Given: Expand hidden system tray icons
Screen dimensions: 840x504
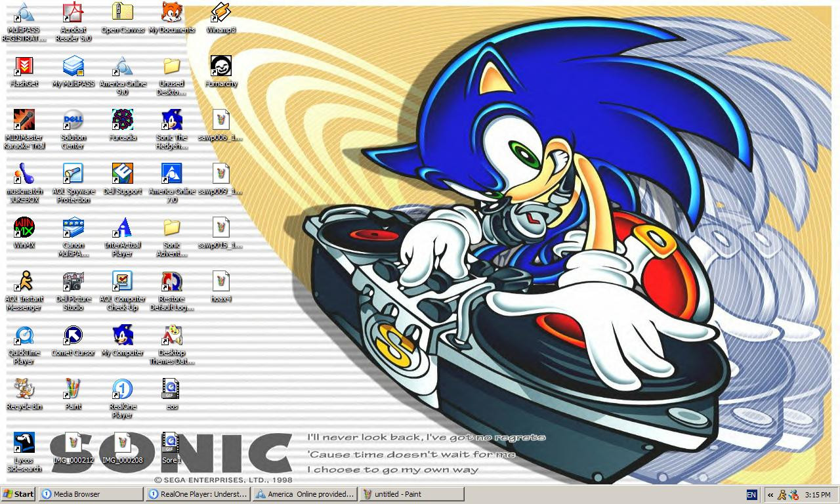Looking at the screenshot, I should coord(770,495).
